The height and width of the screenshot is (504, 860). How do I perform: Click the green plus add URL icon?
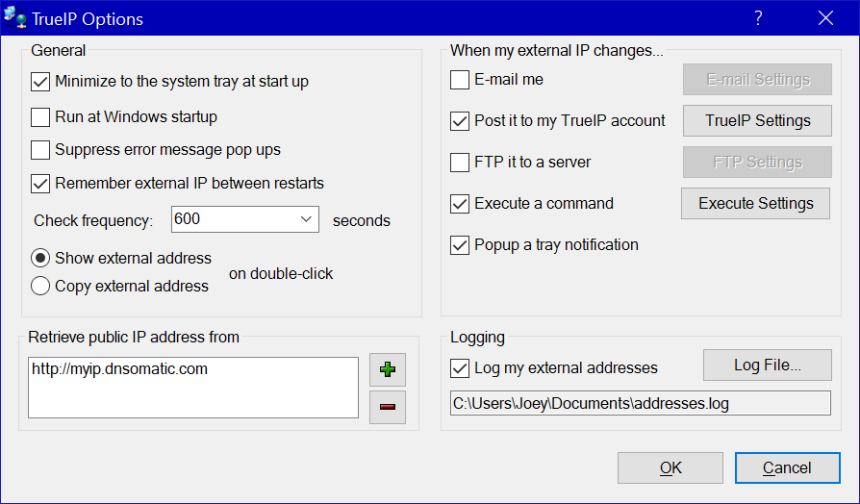point(388,370)
